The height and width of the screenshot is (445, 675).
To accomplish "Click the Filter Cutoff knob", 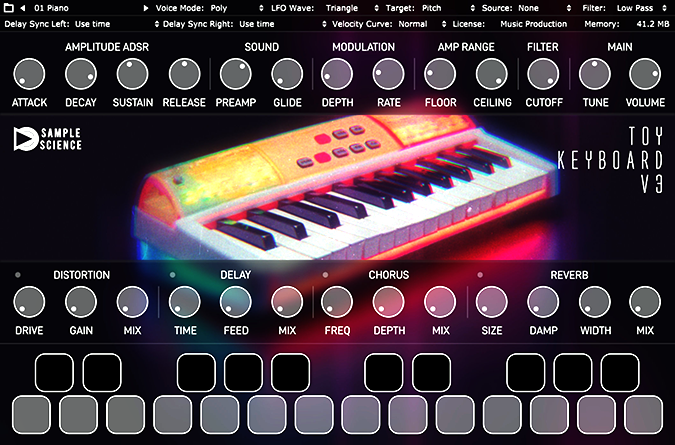I will pos(543,74).
